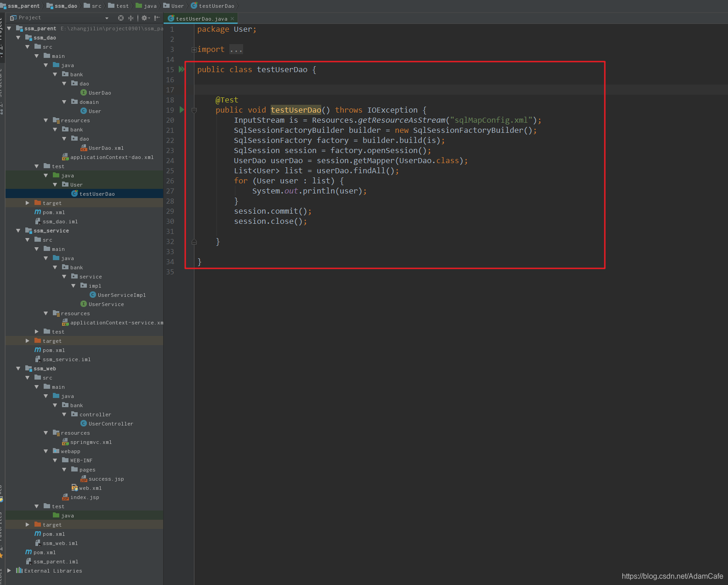The height and width of the screenshot is (585, 728).
Task: Click @Test annotation on line 18
Action: (227, 100)
